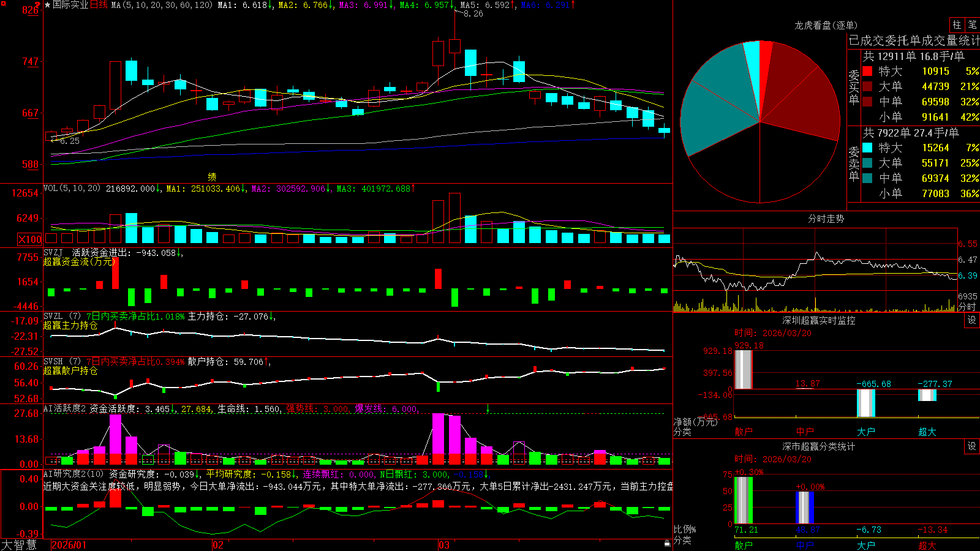Click the 大智慧 label in the corner
Viewport: 980px width, 551px height.
pyautogui.click(x=19, y=544)
